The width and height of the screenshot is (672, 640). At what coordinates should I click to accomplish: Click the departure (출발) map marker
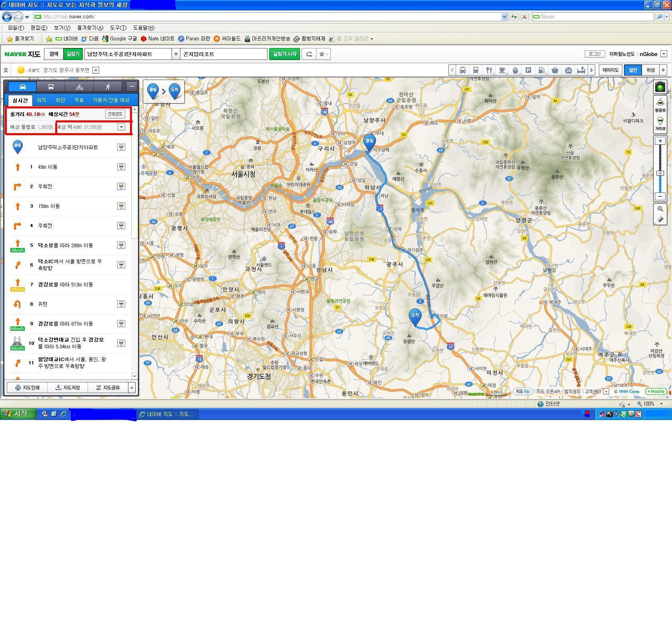point(369,143)
